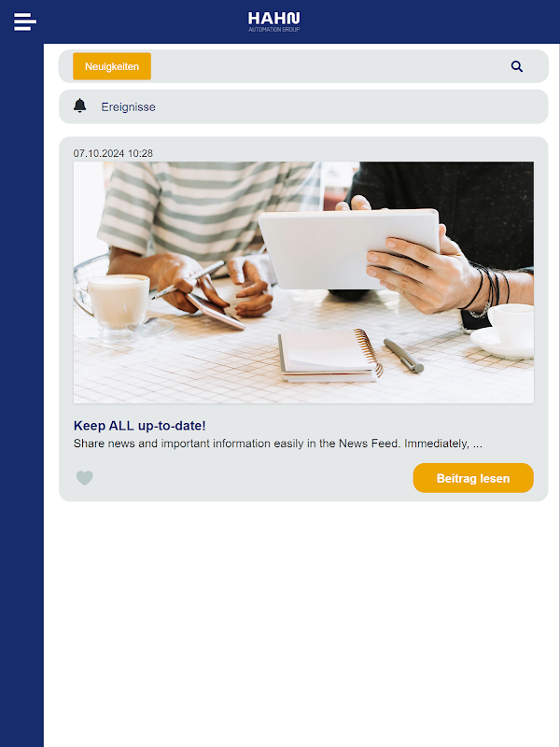Click the Ereignisse label text
Viewport: 560px width, 747px height.
(x=128, y=107)
